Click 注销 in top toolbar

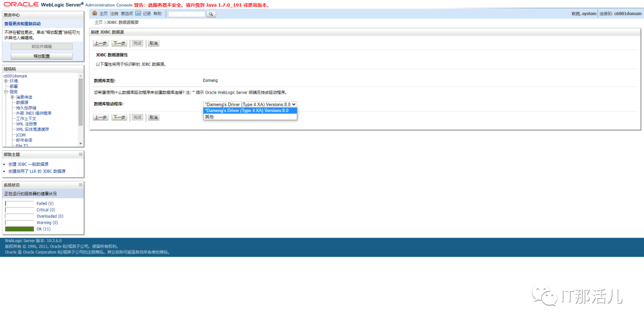pos(114,14)
